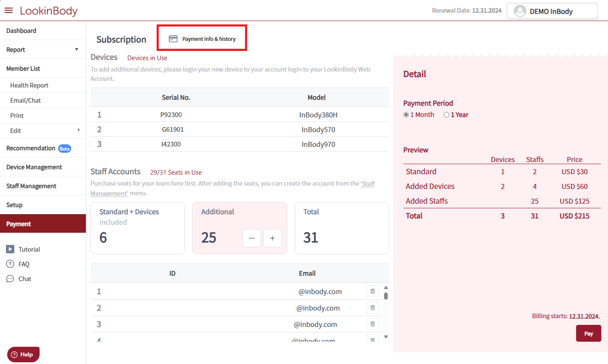Screen dimensions: 608x364
Task: Select Email/Chat submenu
Action: click(43, 101)
